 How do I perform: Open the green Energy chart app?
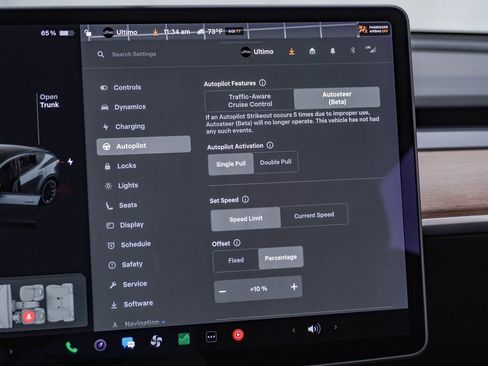tap(184, 339)
